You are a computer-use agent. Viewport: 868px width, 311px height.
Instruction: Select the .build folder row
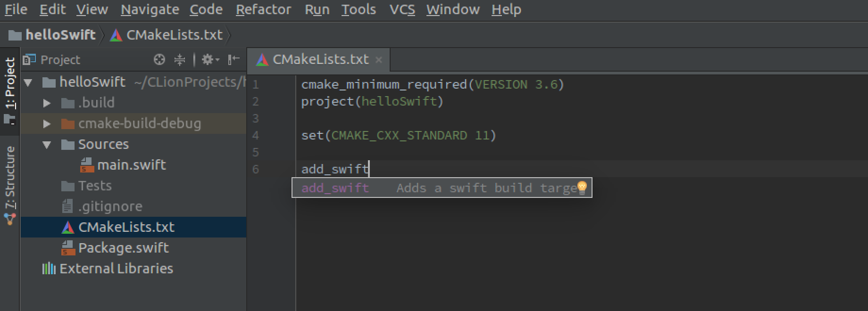134,103
